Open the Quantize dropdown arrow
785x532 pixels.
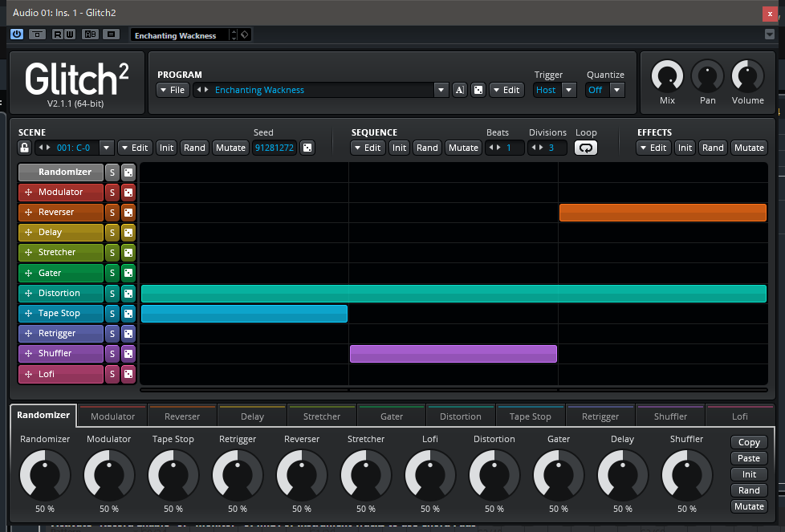[x=616, y=90]
